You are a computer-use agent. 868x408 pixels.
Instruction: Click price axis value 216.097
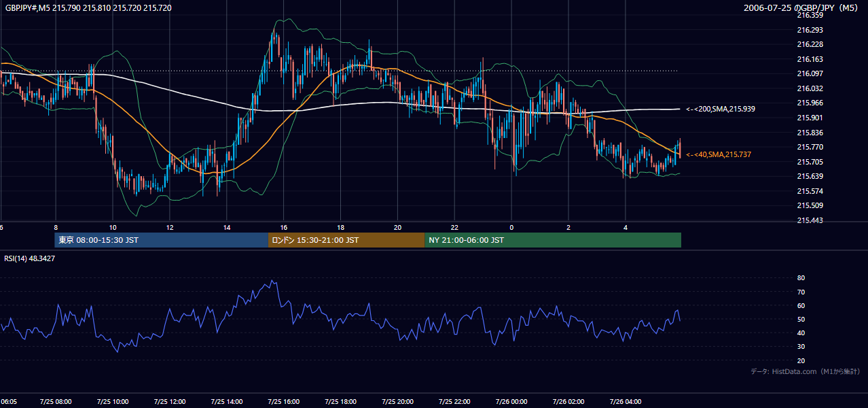click(810, 73)
